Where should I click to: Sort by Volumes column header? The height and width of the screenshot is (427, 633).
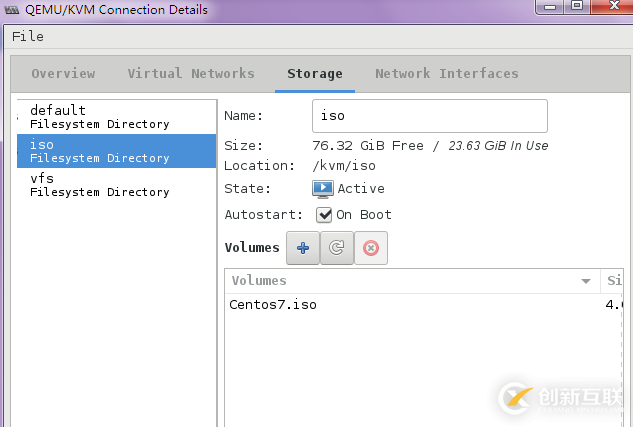412,281
